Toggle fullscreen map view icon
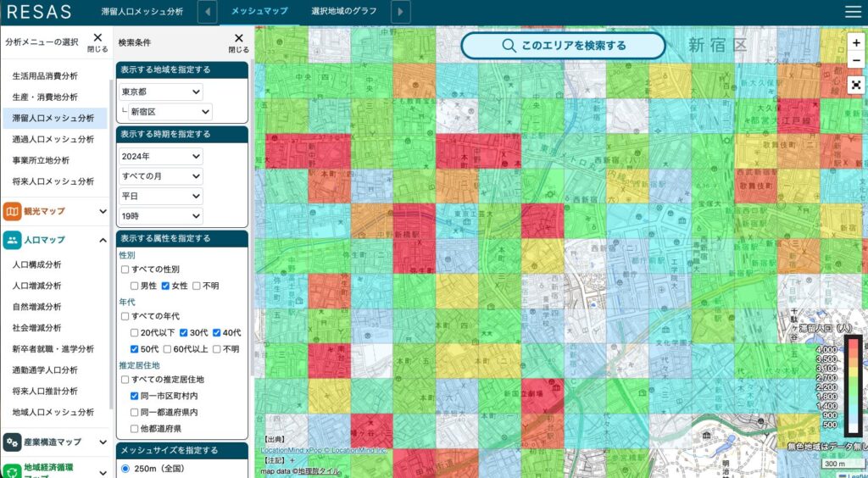 click(856, 85)
